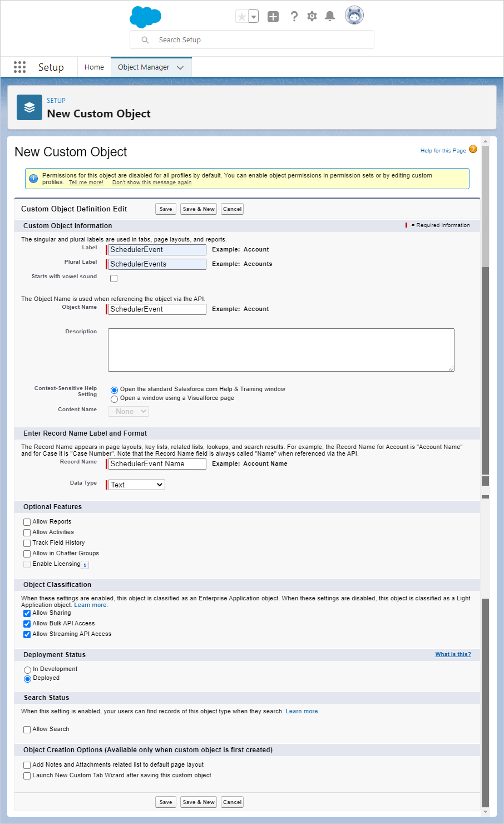
Task: Expand the favorites list dropdown arrow
Action: (254, 17)
